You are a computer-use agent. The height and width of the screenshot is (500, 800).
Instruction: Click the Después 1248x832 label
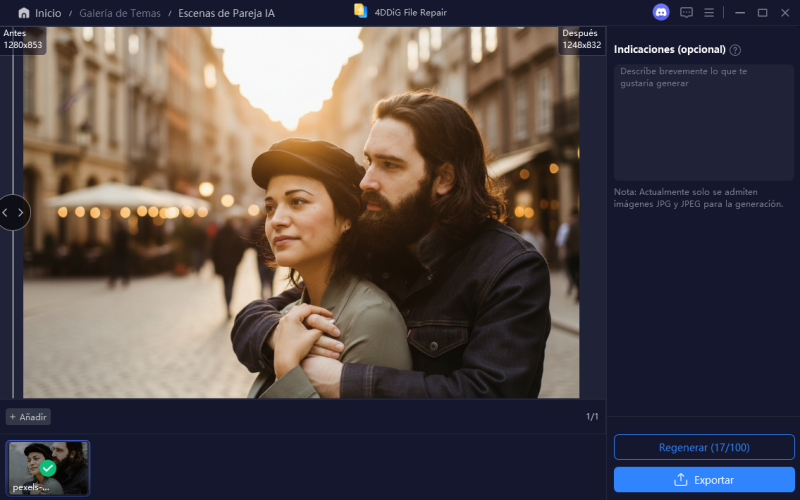coord(580,39)
